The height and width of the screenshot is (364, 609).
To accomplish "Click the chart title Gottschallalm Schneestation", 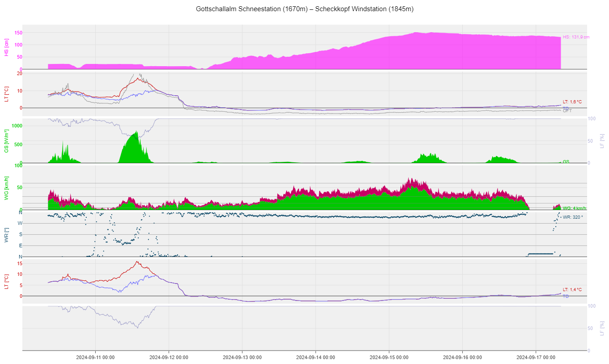I will point(304,9).
